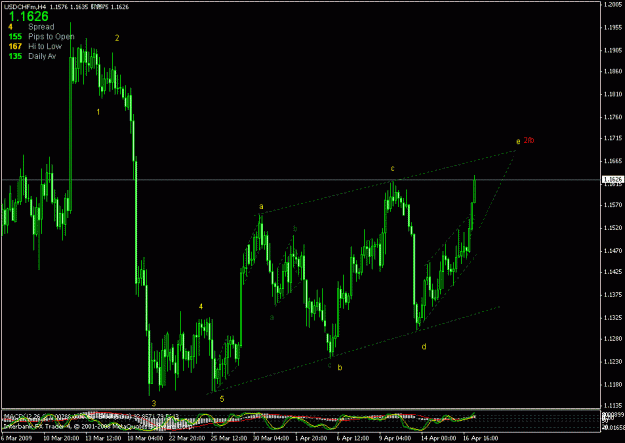Select the 13 Mar 12:00 time axis label

(x=102, y=438)
